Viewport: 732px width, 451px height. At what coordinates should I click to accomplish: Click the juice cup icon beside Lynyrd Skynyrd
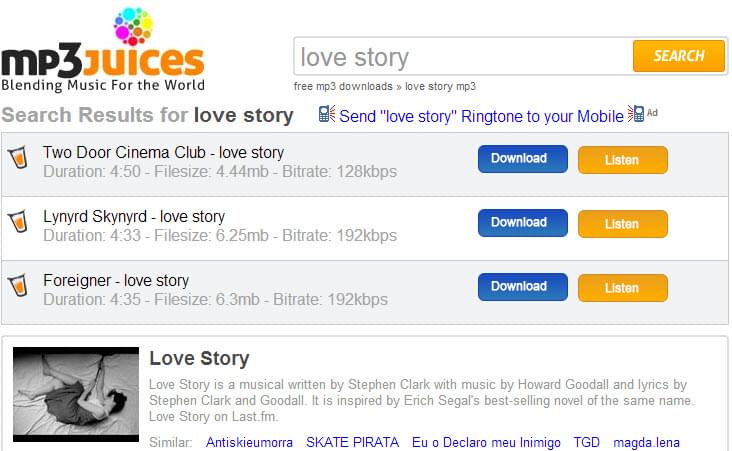[18, 223]
